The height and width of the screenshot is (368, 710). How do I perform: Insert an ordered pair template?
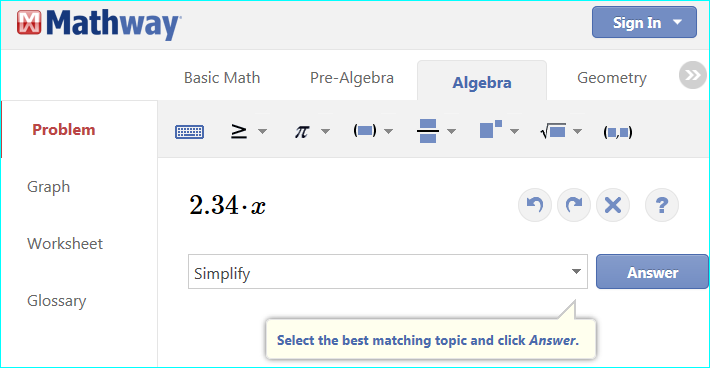pyautogui.click(x=618, y=132)
